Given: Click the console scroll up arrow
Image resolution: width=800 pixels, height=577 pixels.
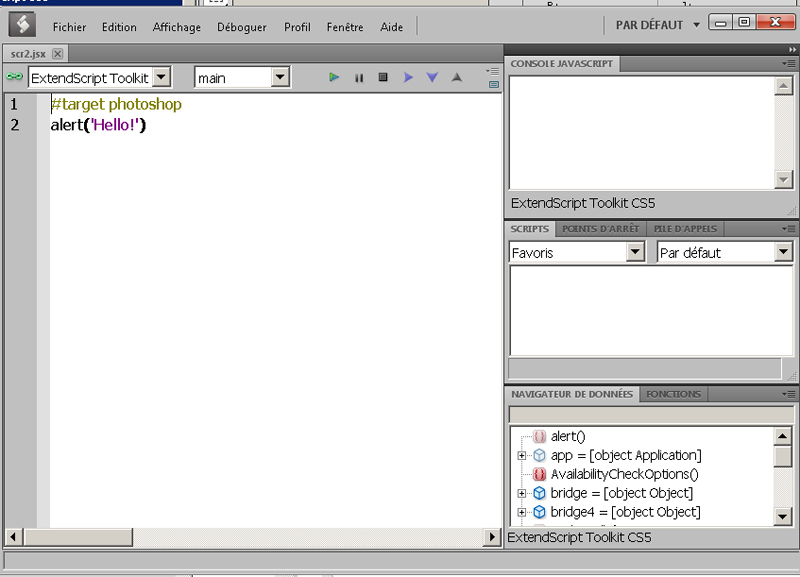Looking at the screenshot, I should [783, 86].
